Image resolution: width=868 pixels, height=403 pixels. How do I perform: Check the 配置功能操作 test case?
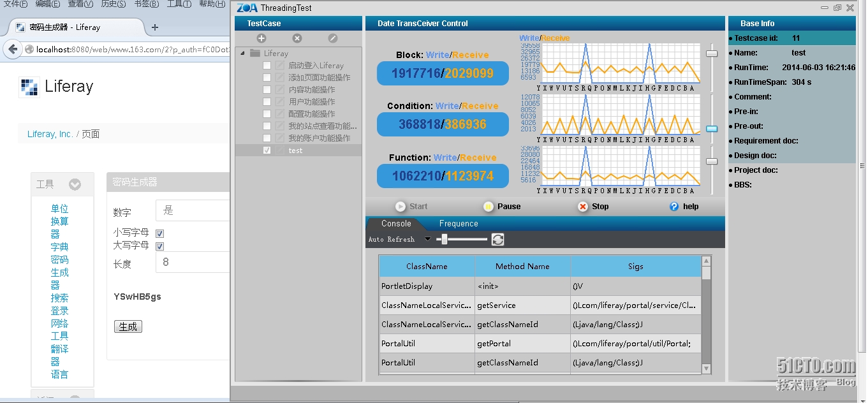point(267,114)
